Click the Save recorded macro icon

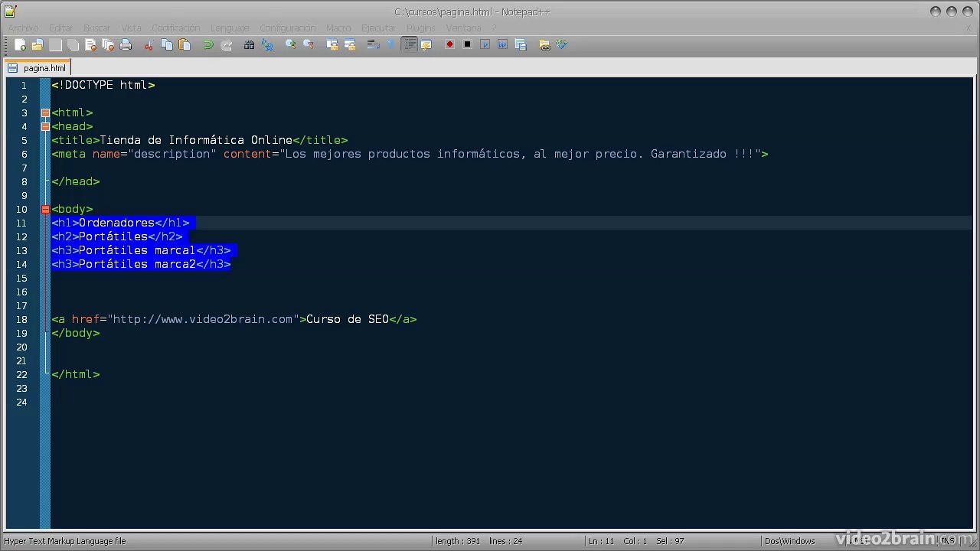coord(521,45)
